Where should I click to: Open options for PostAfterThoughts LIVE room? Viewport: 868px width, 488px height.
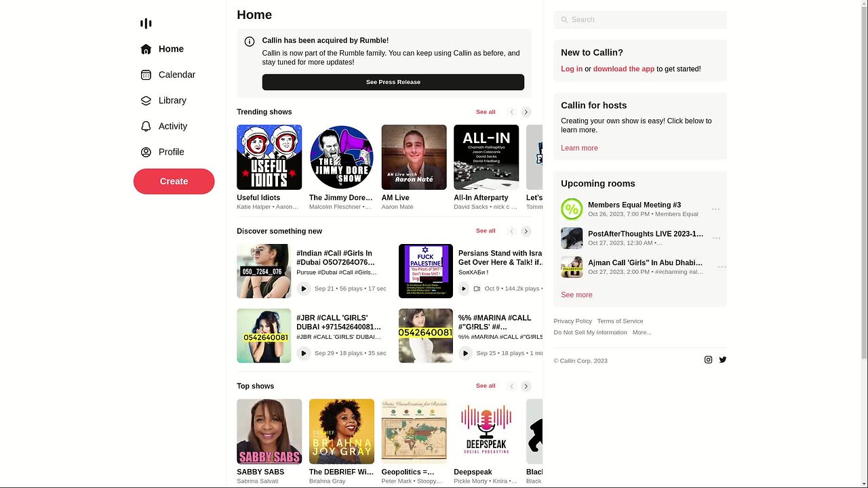[x=715, y=239]
